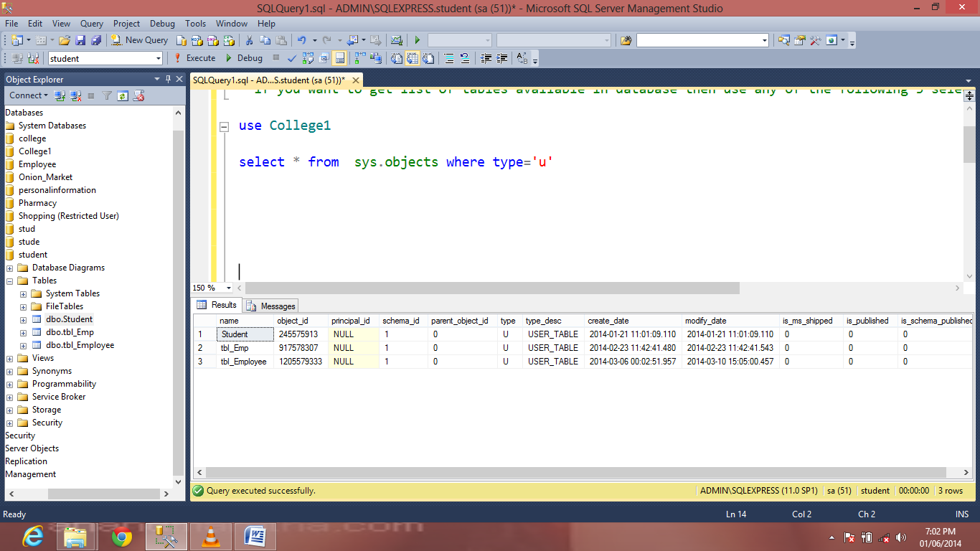Switch to the Results tab
980x551 pixels.
(x=217, y=305)
